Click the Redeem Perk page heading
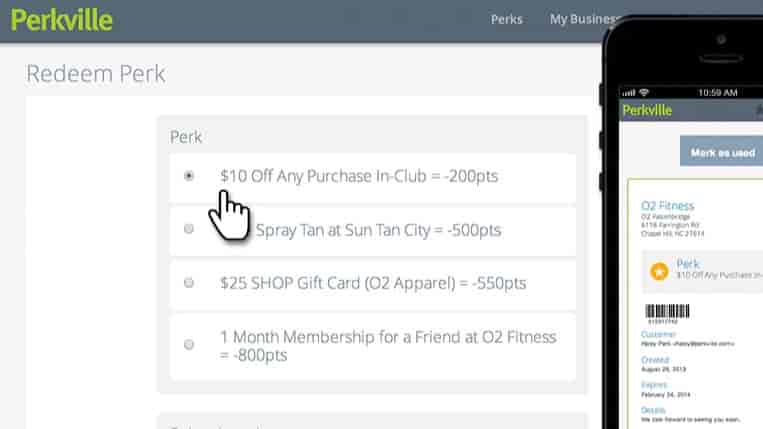This screenshot has width=763, height=429. 96,74
